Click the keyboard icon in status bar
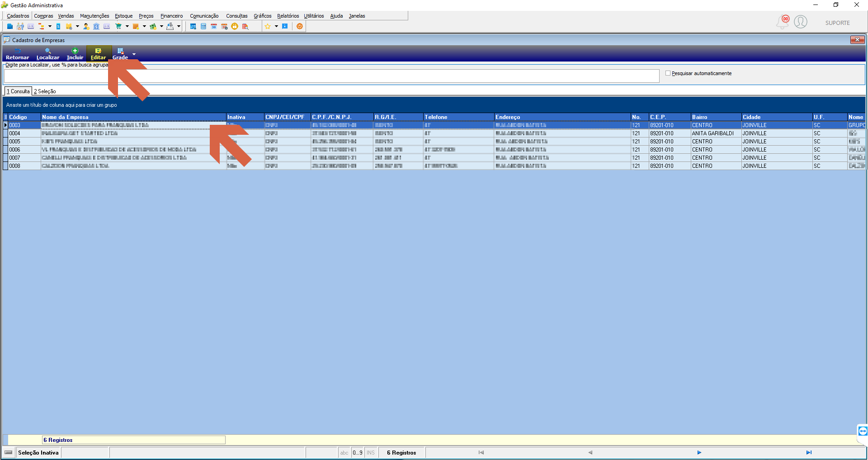Viewport: 868px width, 460px height. [x=9, y=452]
